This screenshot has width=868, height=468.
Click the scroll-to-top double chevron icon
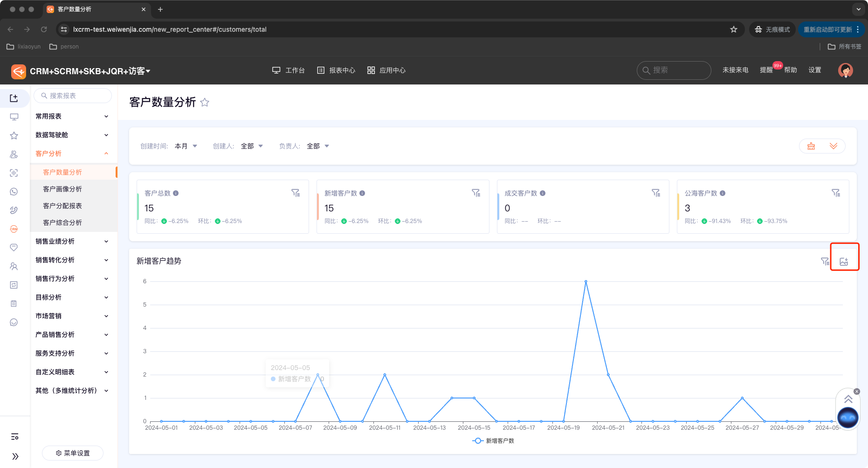coord(848,399)
